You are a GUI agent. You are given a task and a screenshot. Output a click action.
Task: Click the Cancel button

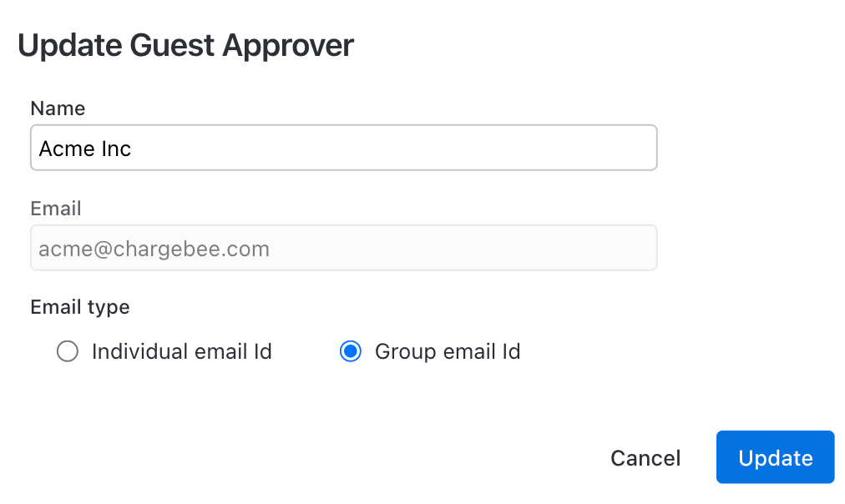pyautogui.click(x=645, y=457)
